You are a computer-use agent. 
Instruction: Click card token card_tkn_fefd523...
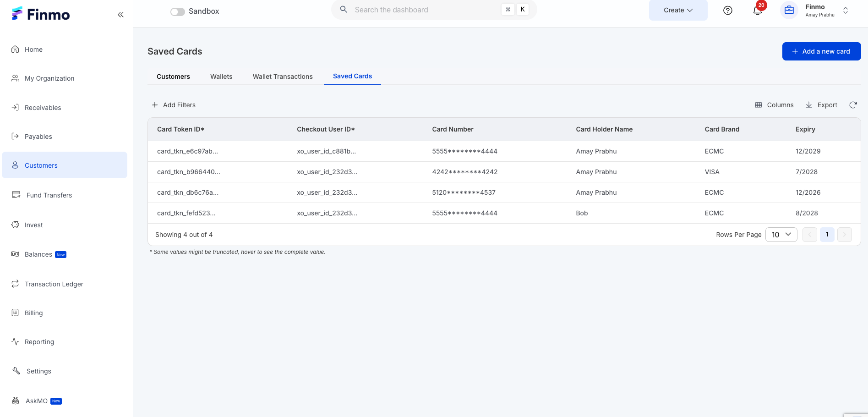186,213
